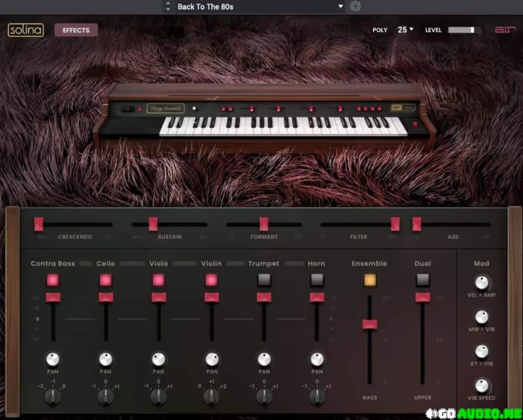Click the AGE slider handle
This screenshot has height=420, width=523.
click(x=417, y=224)
